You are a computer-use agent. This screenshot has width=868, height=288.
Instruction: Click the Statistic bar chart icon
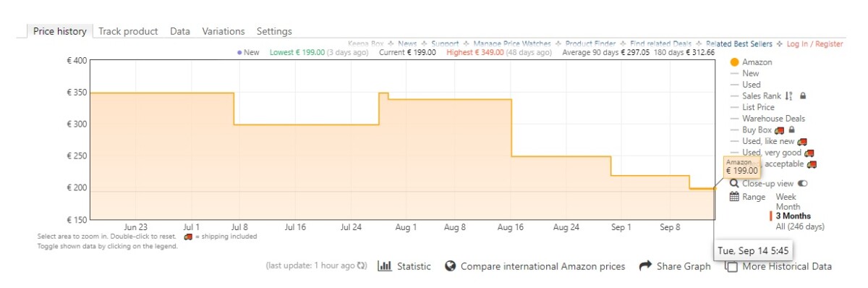click(x=385, y=266)
